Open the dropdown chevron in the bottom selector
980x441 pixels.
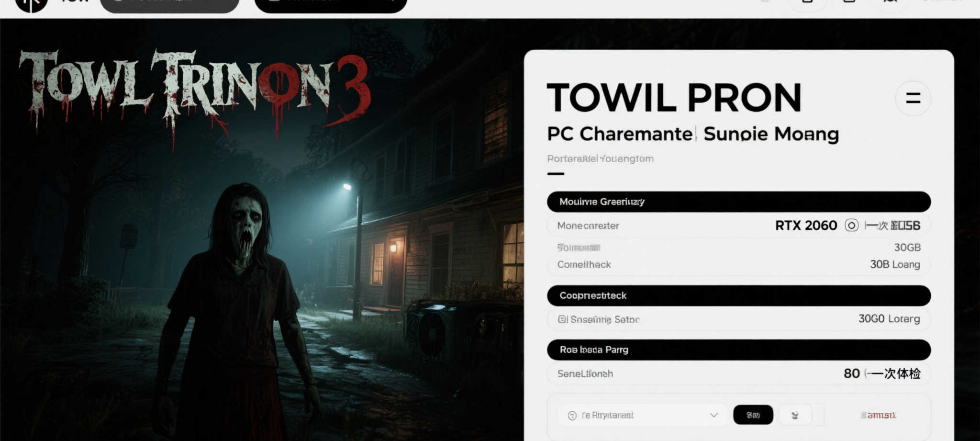(713, 415)
